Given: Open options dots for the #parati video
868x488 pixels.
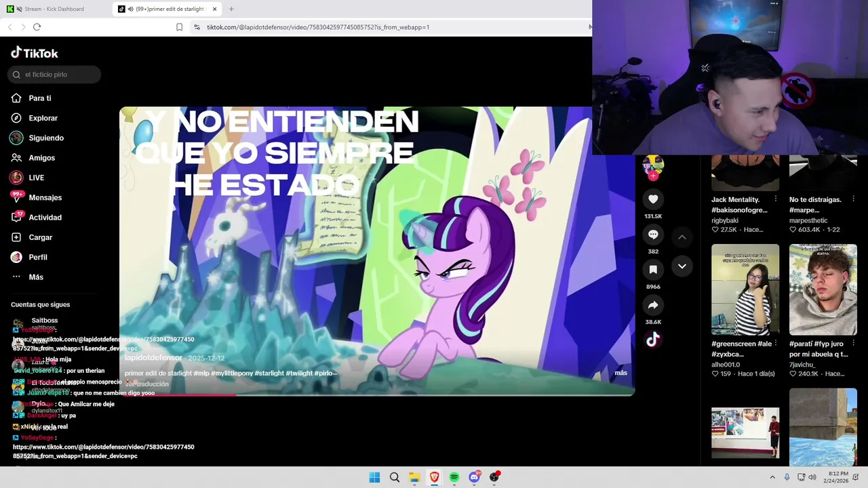Looking at the screenshot, I should [x=852, y=344].
